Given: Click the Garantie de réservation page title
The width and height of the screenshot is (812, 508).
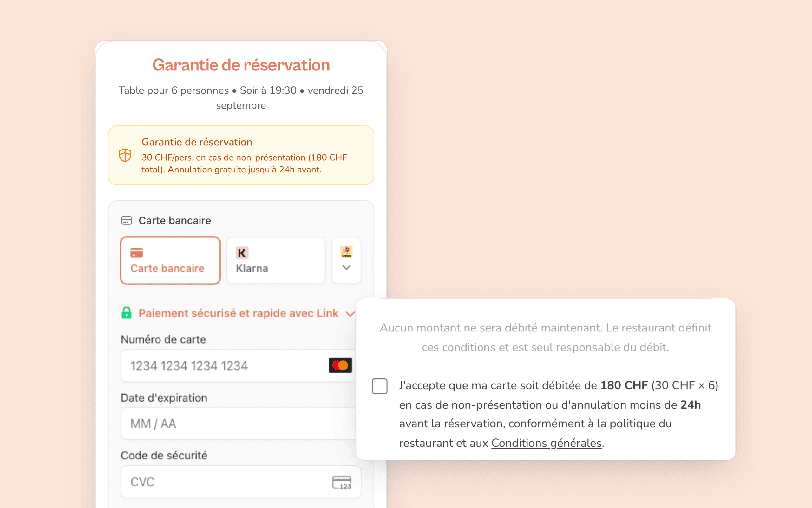Looking at the screenshot, I should pyautogui.click(x=241, y=65).
